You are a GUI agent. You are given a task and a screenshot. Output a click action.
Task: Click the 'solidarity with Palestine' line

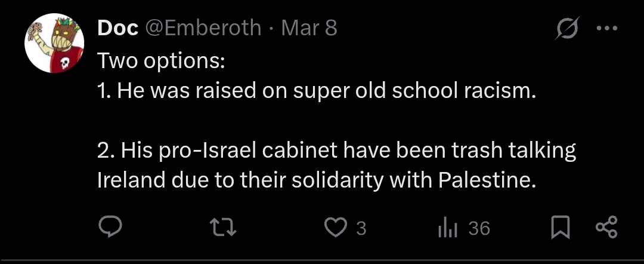(x=317, y=181)
